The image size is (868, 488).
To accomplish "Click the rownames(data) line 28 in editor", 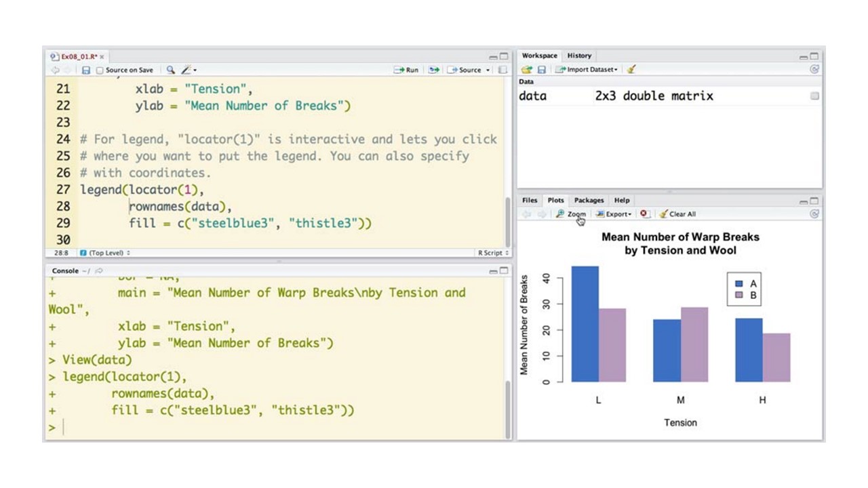I will tap(180, 207).
